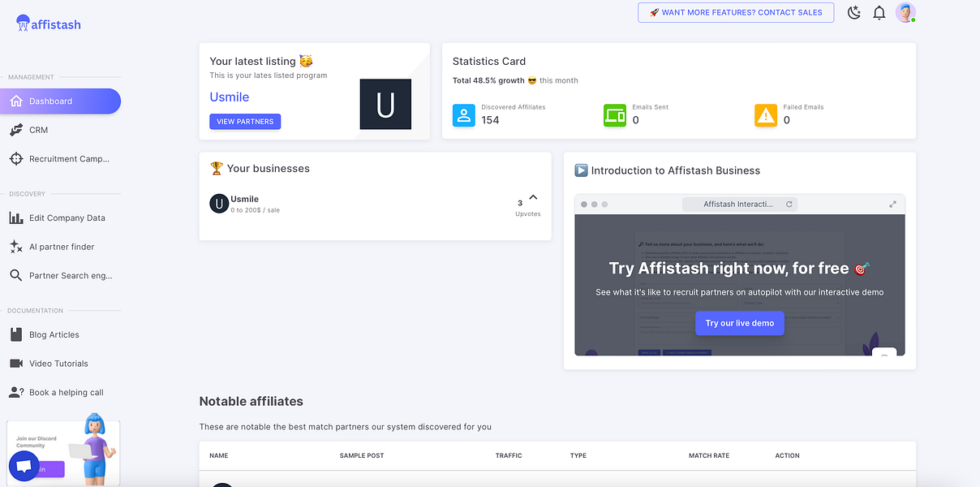Click the Failed Emails warning icon

pyautogui.click(x=766, y=115)
